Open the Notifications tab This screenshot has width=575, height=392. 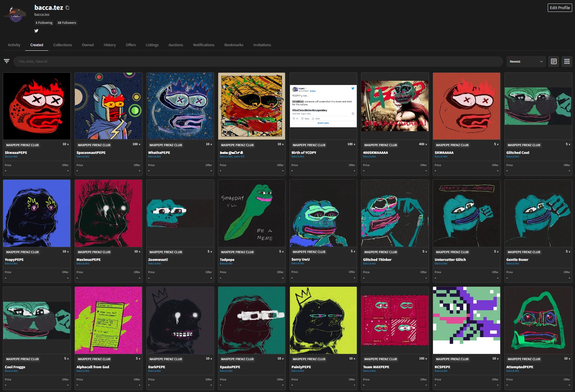click(x=204, y=45)
